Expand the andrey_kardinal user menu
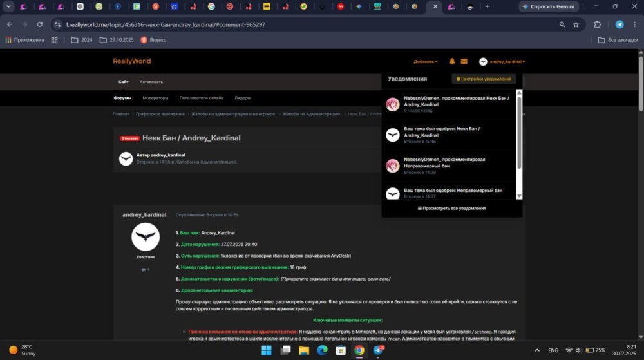 (507, 62)
